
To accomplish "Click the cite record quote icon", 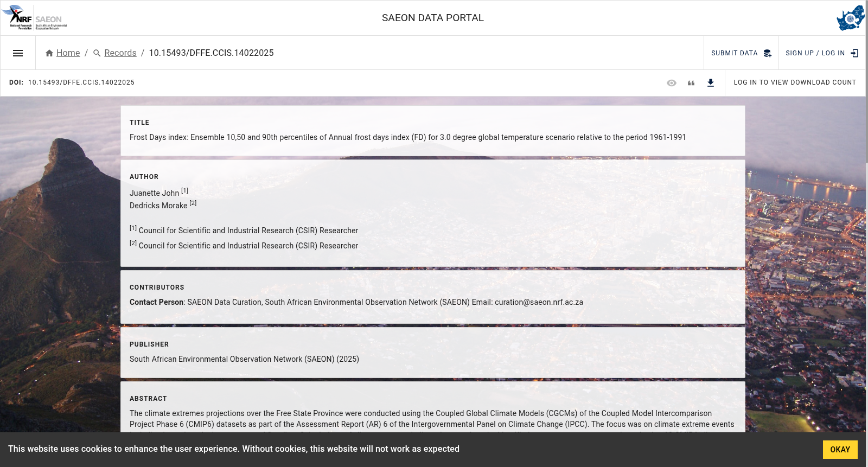I will coord(691,83).
